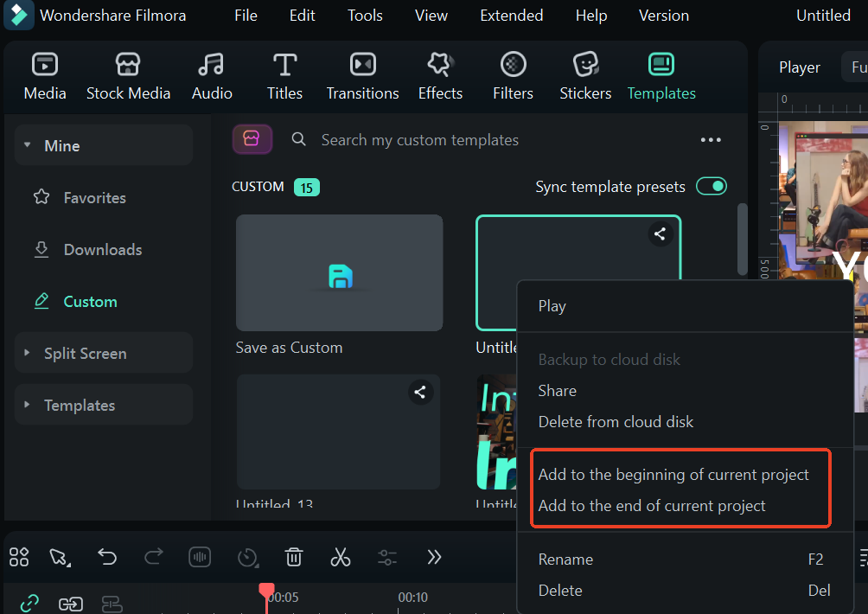This screenshot has width=868, height=614.
Task: Open the Tools menu
Action: 365,16
